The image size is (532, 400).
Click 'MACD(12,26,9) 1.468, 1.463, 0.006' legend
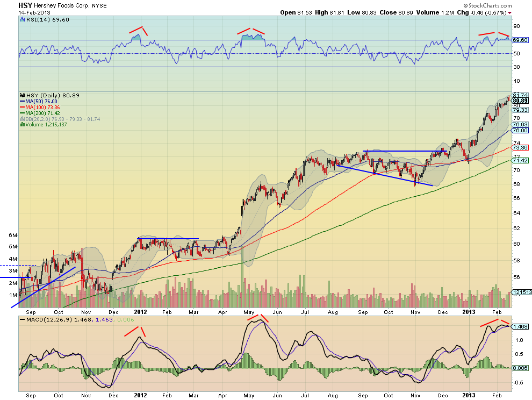tap(80, 319)
